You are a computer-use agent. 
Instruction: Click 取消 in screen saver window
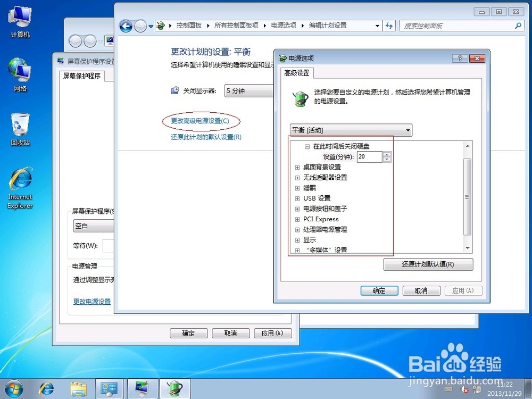231,333
